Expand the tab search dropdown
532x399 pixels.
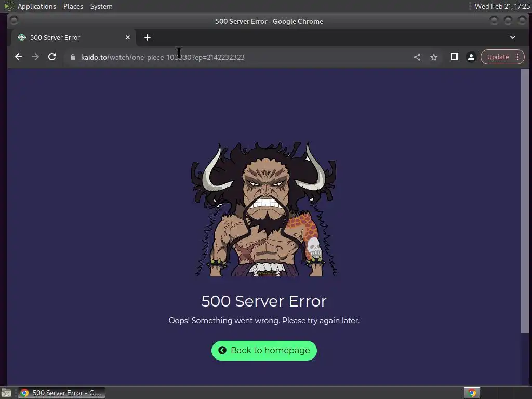[513, 37]
